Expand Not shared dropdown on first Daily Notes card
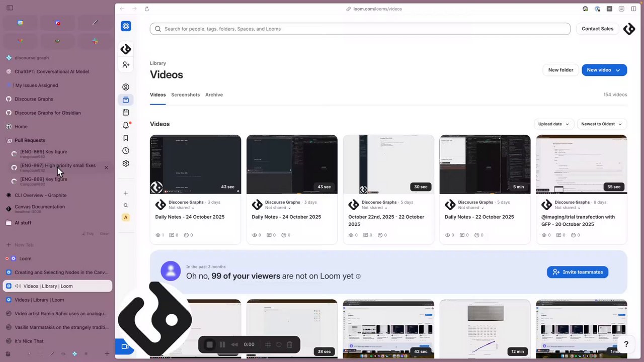Viewport: 644px width, 362px height. pos(182,208)
